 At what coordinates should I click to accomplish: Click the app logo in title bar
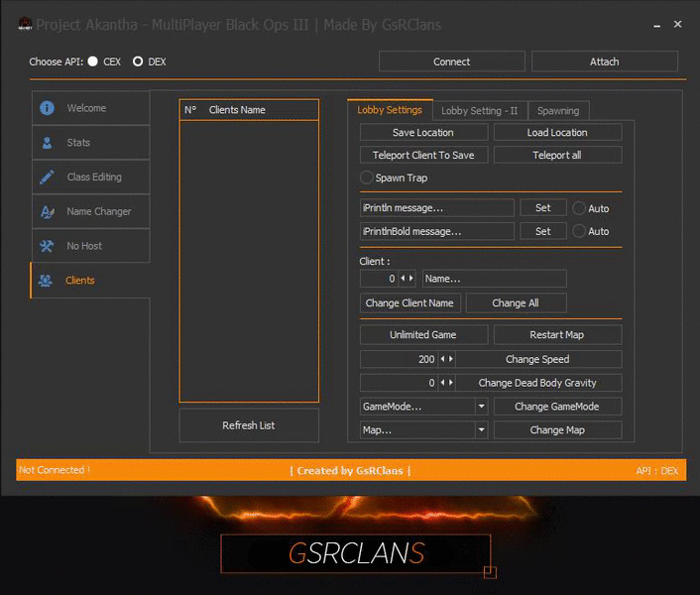pyautogui.click(x=25, y=24)
